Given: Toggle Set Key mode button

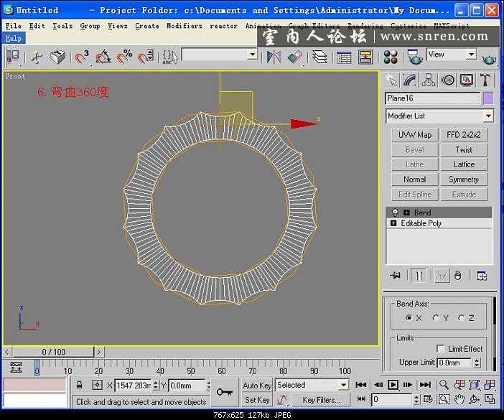Looking at the screenshot, I should [257, 400].
